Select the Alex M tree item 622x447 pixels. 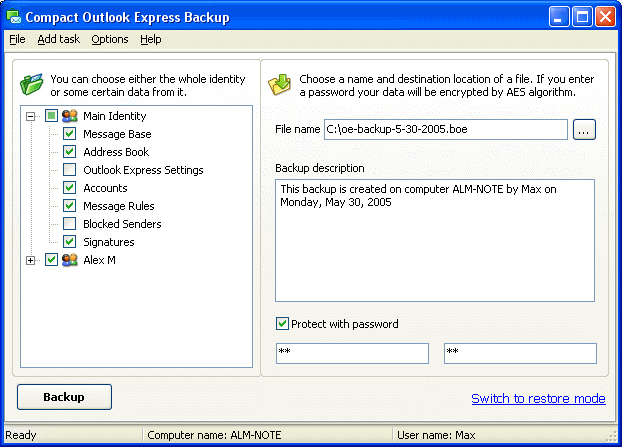(x=99, y=260)
